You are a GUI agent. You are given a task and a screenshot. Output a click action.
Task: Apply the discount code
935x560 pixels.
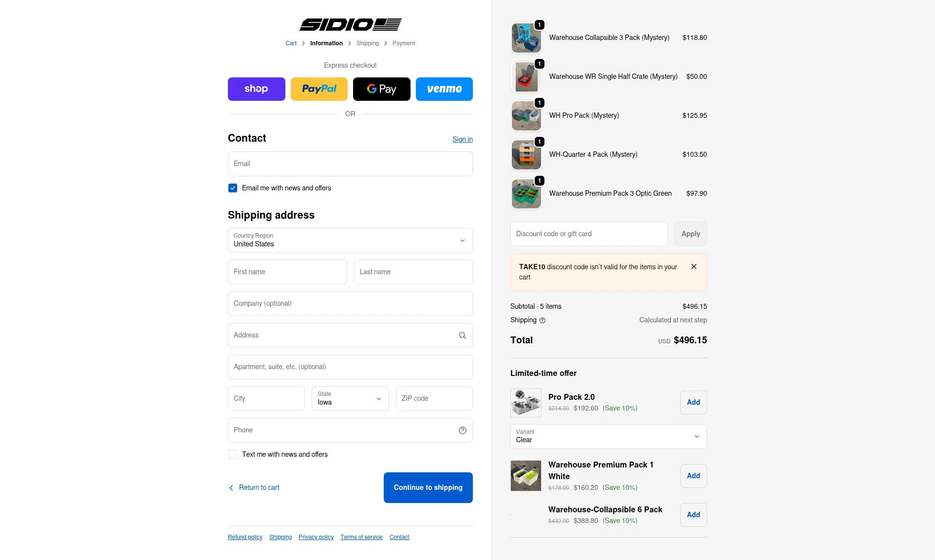point(690,234)
